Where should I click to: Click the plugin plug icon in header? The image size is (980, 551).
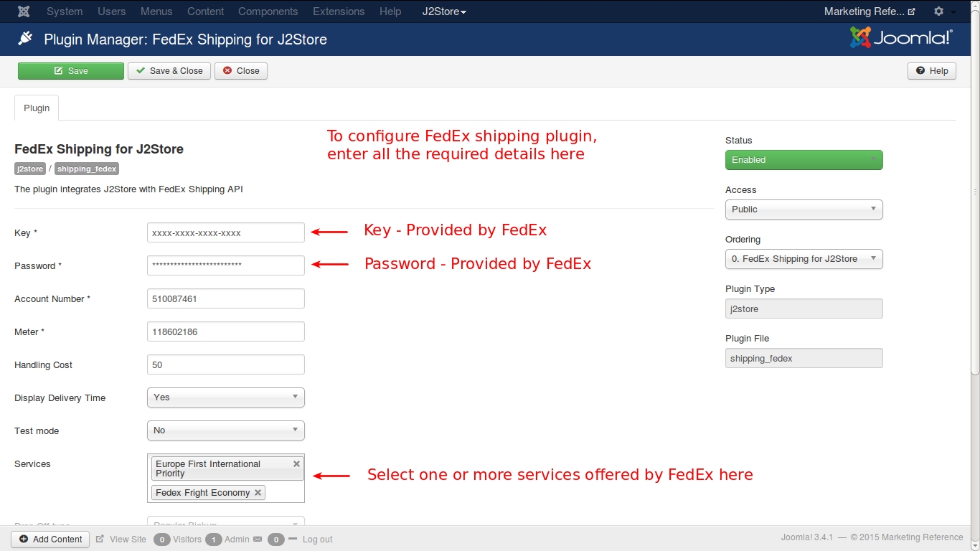[26, 39]
